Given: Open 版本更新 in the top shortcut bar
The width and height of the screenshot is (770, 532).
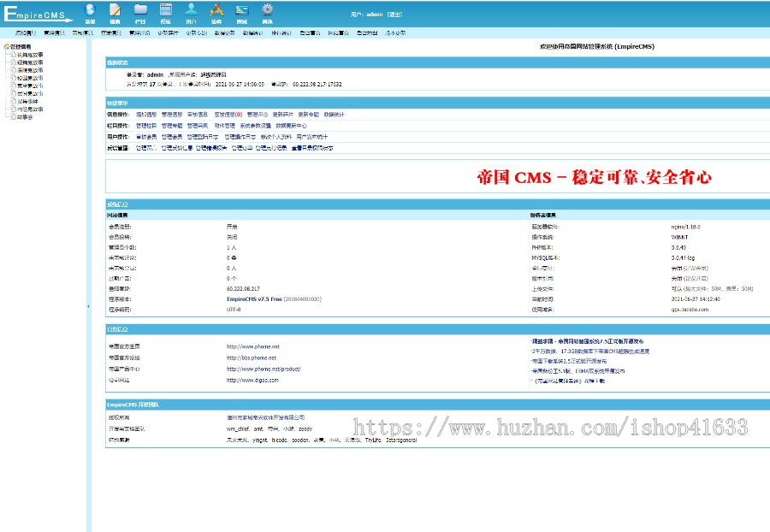Looking at the screenshot, I should click(x=395, y=33).
